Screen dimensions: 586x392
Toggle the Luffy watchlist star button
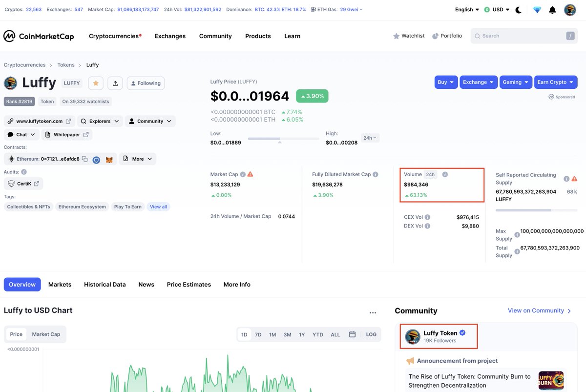click(x=96, y=83)
